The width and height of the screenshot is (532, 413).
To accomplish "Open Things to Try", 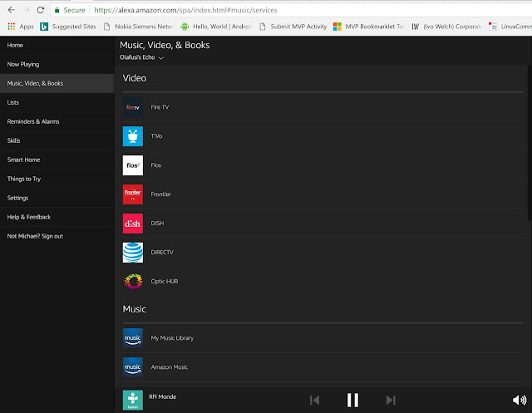I will (x=57, y=179).
